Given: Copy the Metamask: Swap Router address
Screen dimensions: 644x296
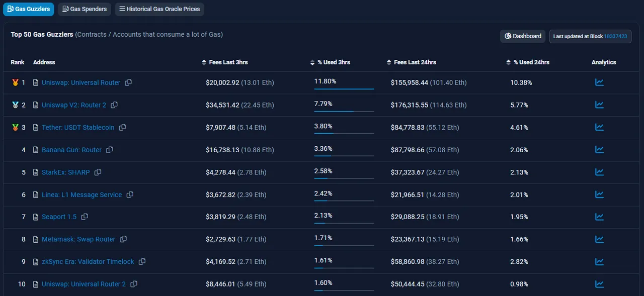Looking at the screenshot, I should 123,239.
